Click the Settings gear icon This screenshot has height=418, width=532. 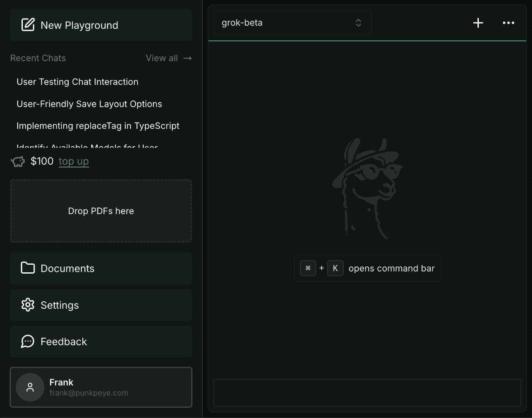[x=28, y=305]
